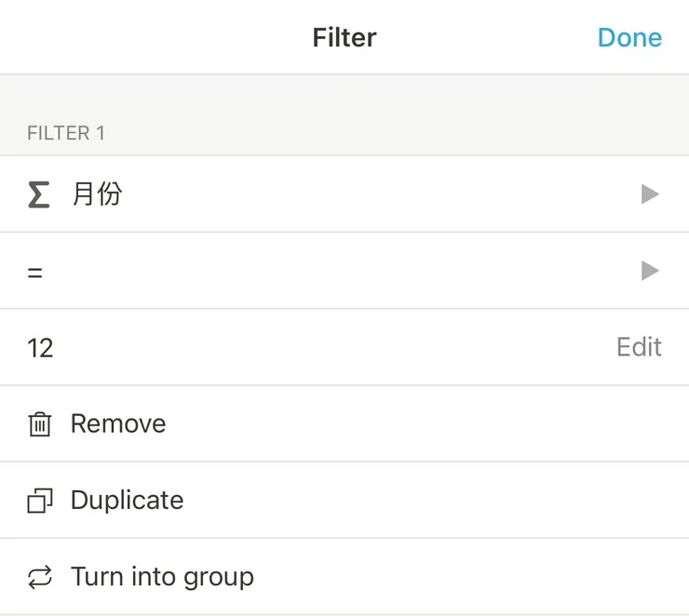Click the filter value 12
The image size is (689, 616).
coord(40,348)
